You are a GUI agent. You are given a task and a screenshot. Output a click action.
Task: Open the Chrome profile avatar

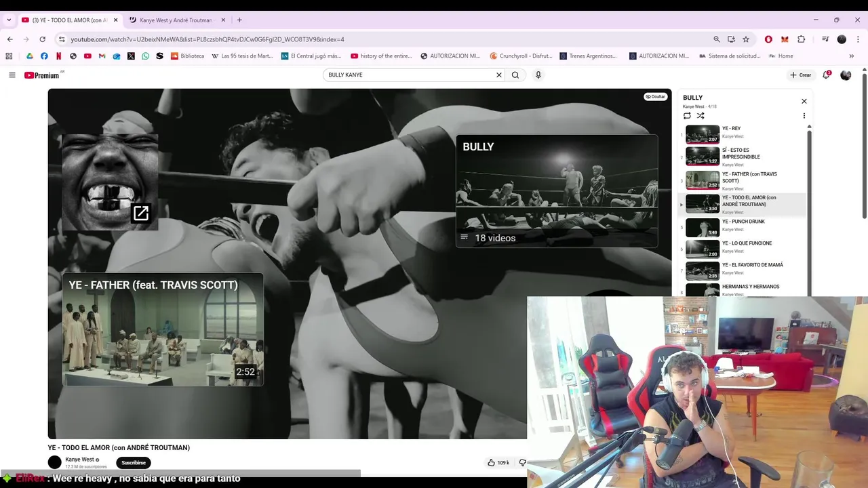tap(842, 39)
